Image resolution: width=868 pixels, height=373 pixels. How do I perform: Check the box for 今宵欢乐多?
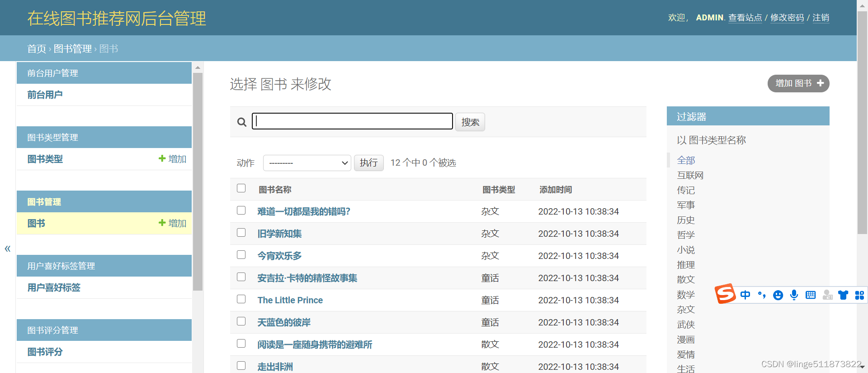pos(241,255)
